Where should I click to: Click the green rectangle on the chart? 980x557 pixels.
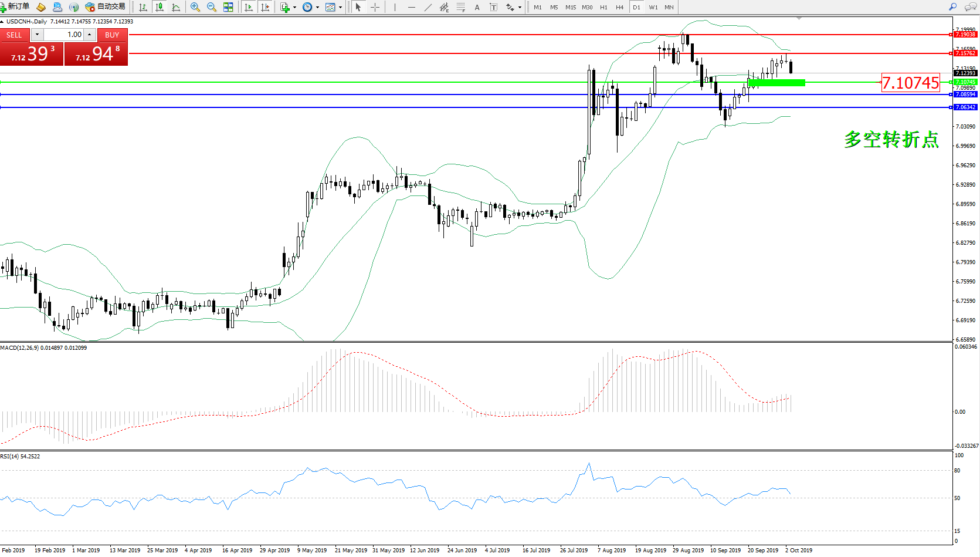point(776,83)
